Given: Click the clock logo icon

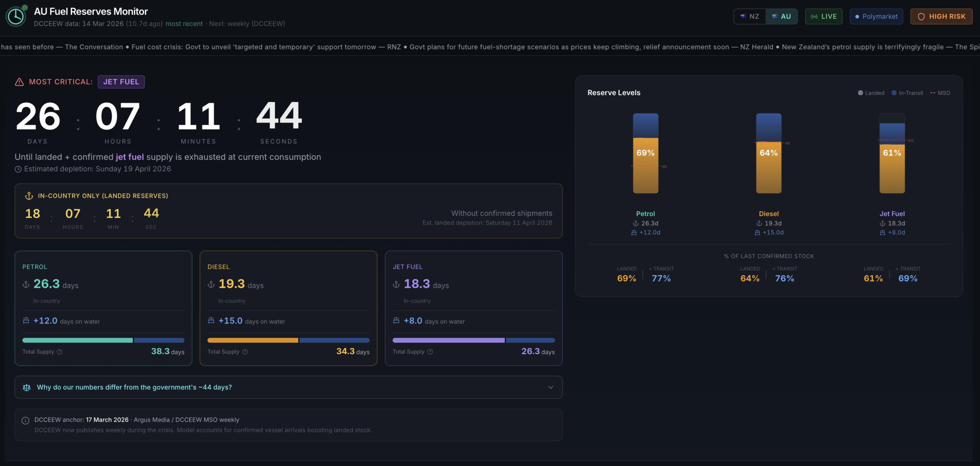Looking at the screenshot, I should (16, 16).
